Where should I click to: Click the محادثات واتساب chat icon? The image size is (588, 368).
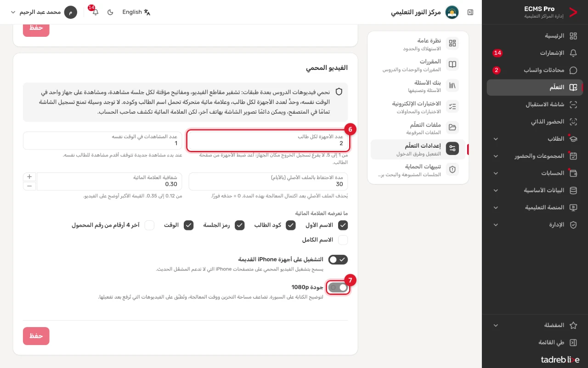573,70
